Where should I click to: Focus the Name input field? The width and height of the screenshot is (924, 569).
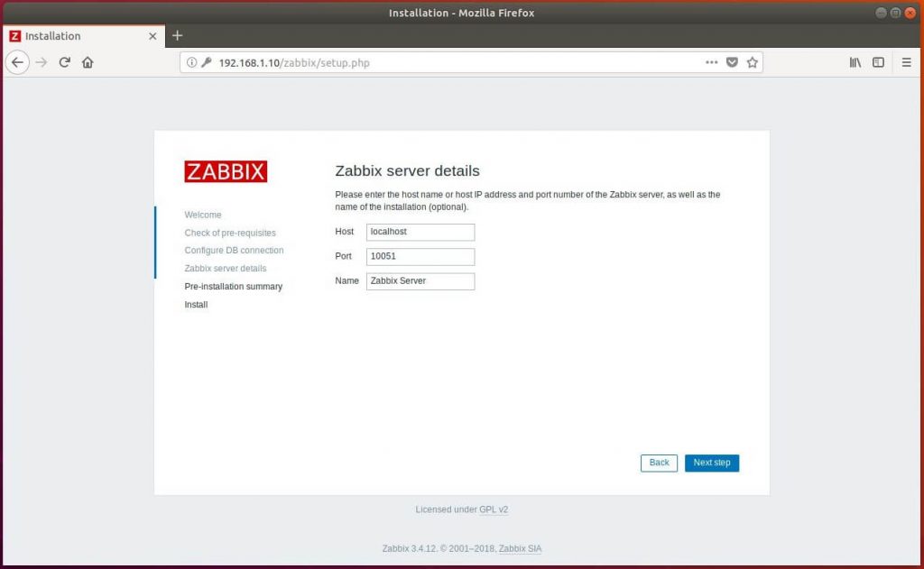tap(420, 281)
